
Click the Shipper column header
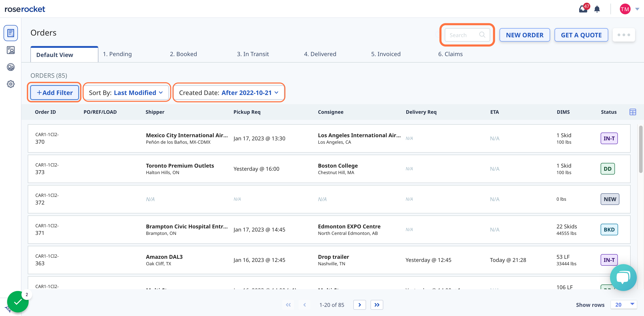point(155,112)
